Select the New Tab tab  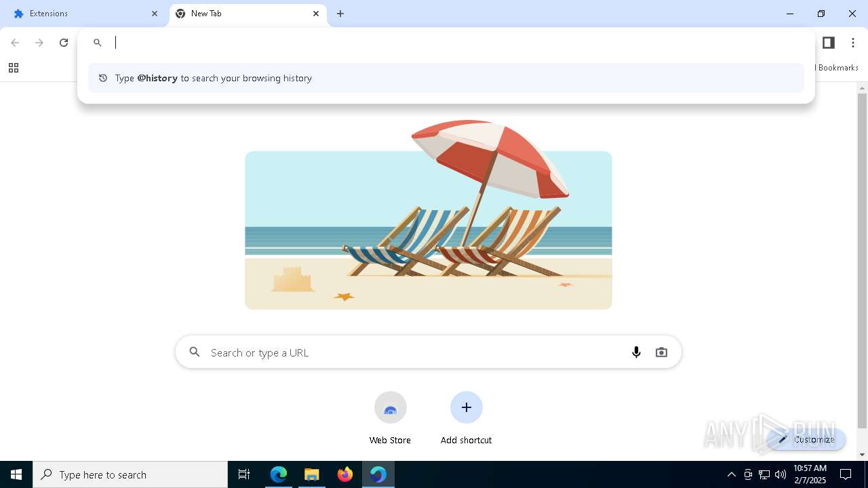(248, 14)
